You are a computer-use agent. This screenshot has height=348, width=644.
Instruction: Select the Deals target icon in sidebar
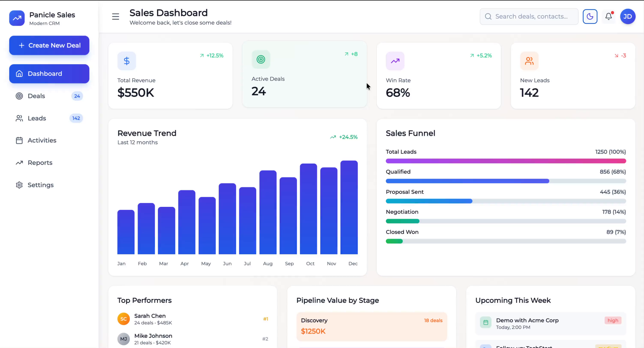point(19,96)
